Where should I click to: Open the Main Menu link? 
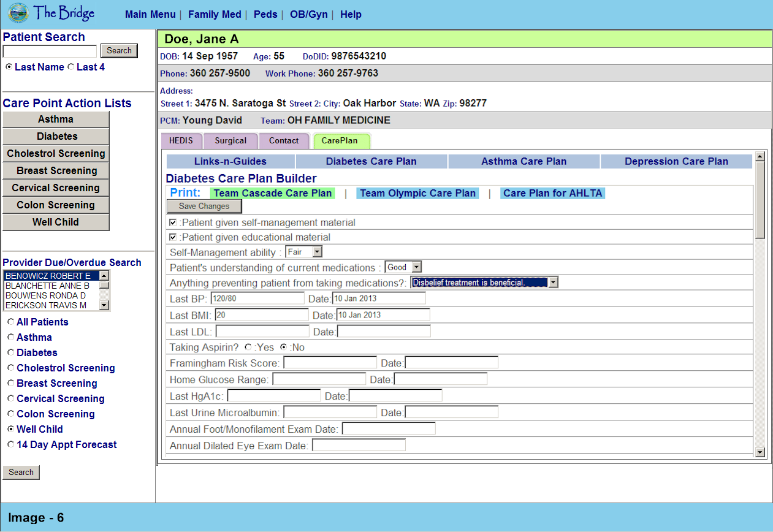(x=150, y=14)
